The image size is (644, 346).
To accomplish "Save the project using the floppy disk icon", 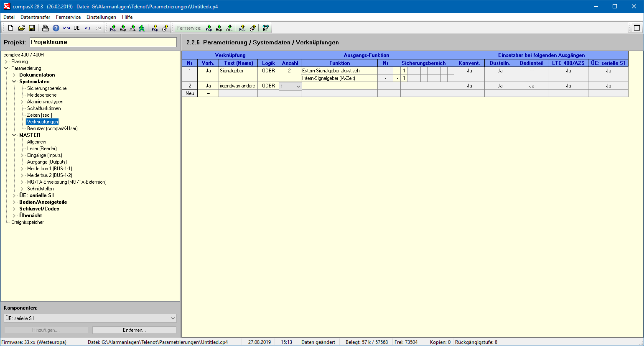I will [32, 28].
